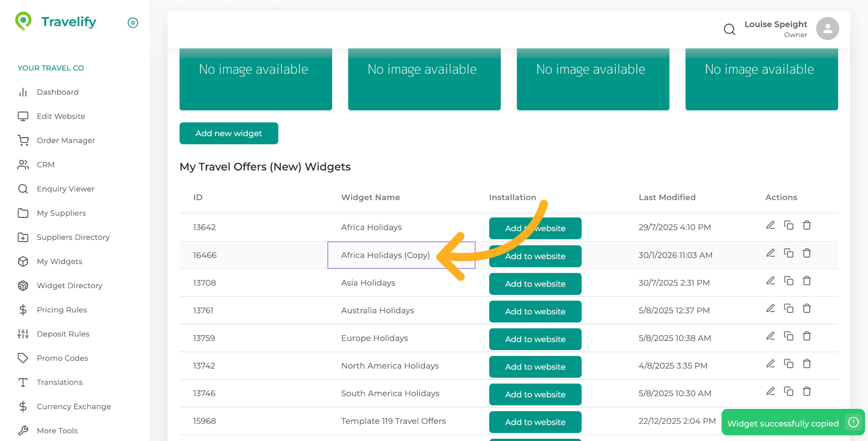868x441 pixels.
Task: Open the Enquiry Viewer
Action: (66, 189)
